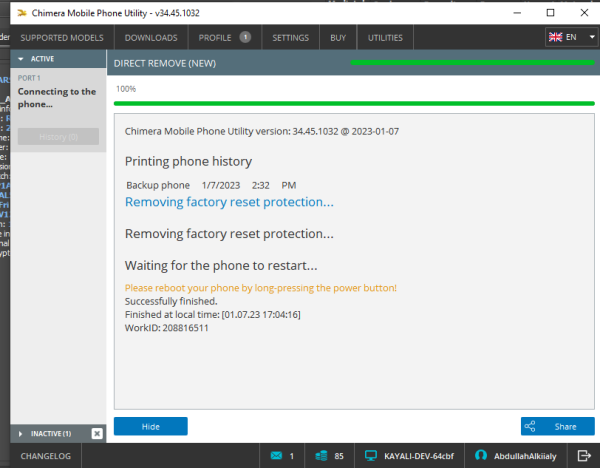Viewport: 600px width, 468px height.
Task: Open messages envelope icon
Action: click(276, 456)
